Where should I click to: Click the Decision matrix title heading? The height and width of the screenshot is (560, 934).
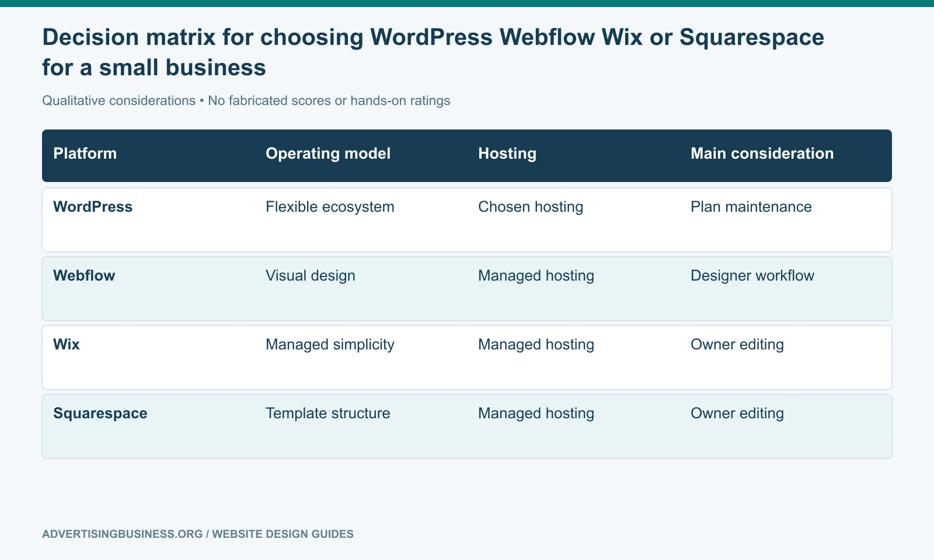[433, 52]
